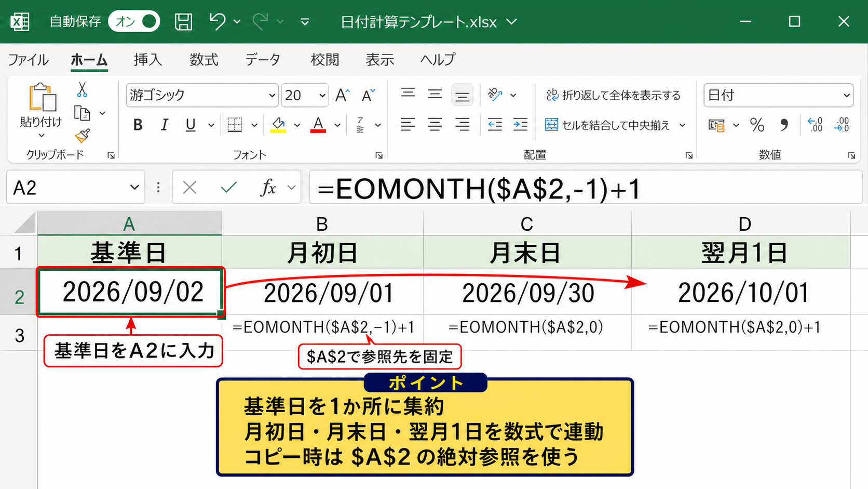
Task: Click the formula bar EOMONTH text
Action: [478, 189]
